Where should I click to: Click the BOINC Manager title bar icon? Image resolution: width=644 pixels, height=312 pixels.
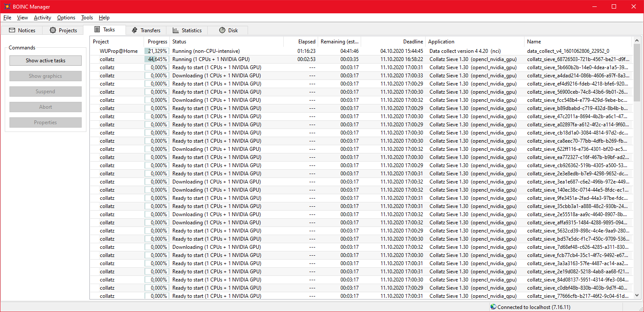7,6
